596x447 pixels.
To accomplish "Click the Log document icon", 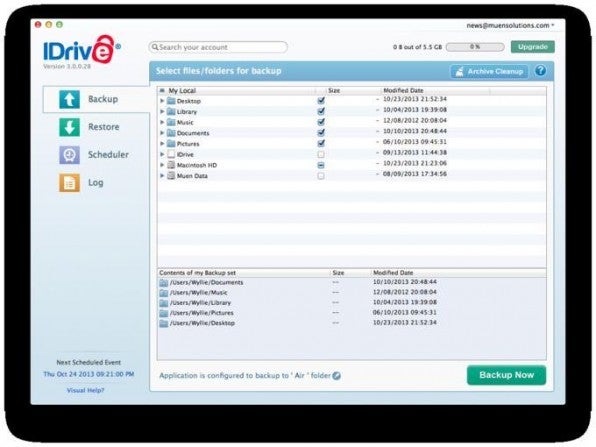I will point(69,183).
